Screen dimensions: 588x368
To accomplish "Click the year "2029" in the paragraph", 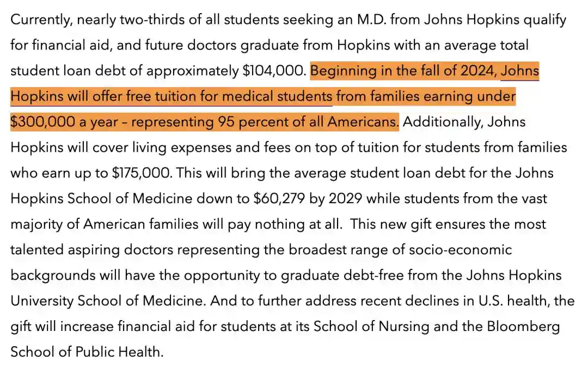I will 344,199.
